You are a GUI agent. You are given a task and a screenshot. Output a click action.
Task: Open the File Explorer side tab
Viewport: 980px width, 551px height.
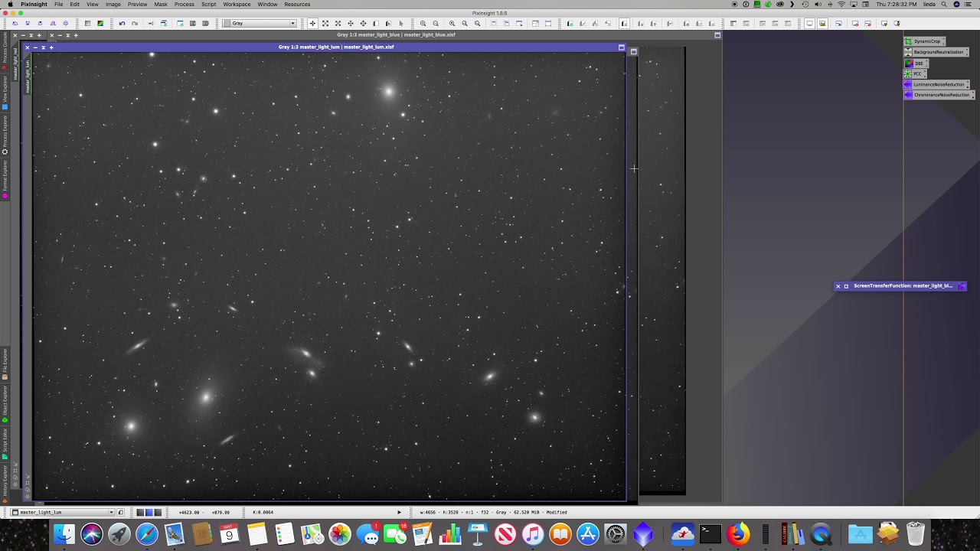5,364
